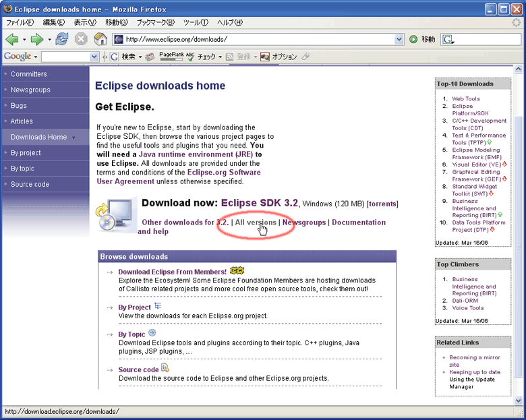526x420 pixels.
Task: Expand the 検索 button dropdown arrow
Action: point(140,57)
